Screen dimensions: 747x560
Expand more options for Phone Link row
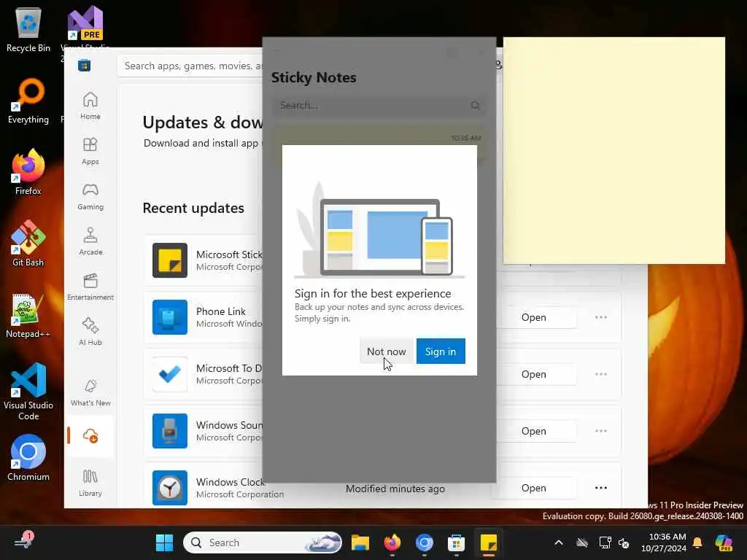point(601,317)
